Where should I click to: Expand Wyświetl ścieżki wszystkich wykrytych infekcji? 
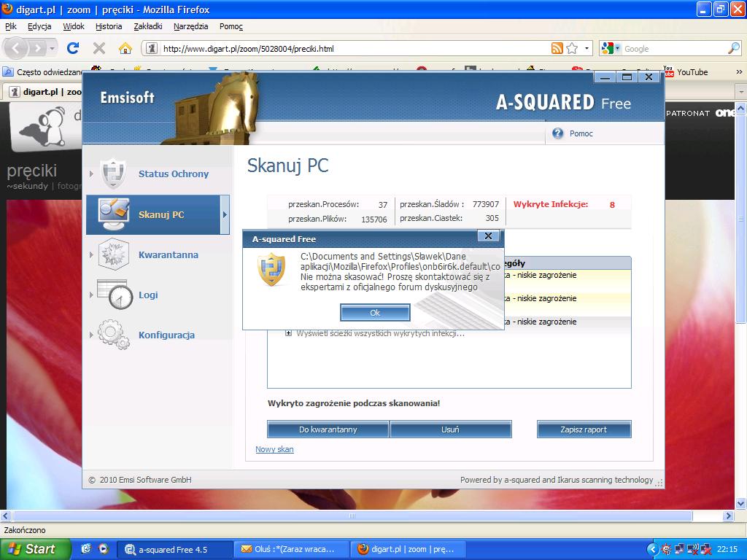coord(288,333)
